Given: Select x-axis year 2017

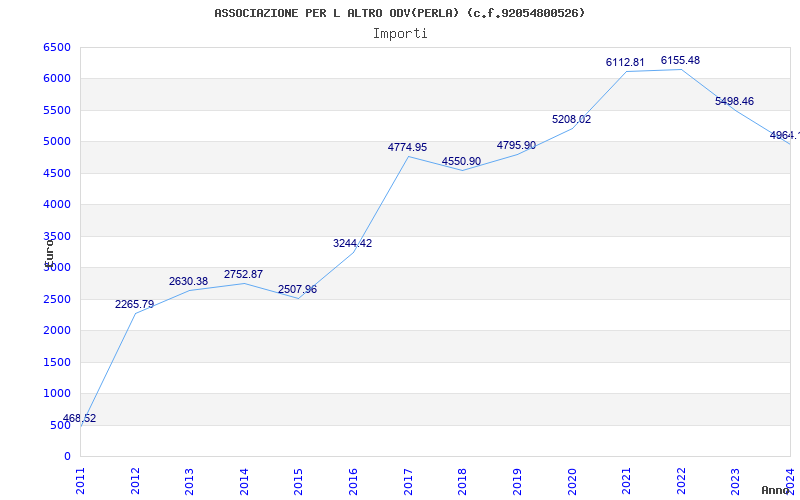Looking at the screenshot, I should coord(408,481).
